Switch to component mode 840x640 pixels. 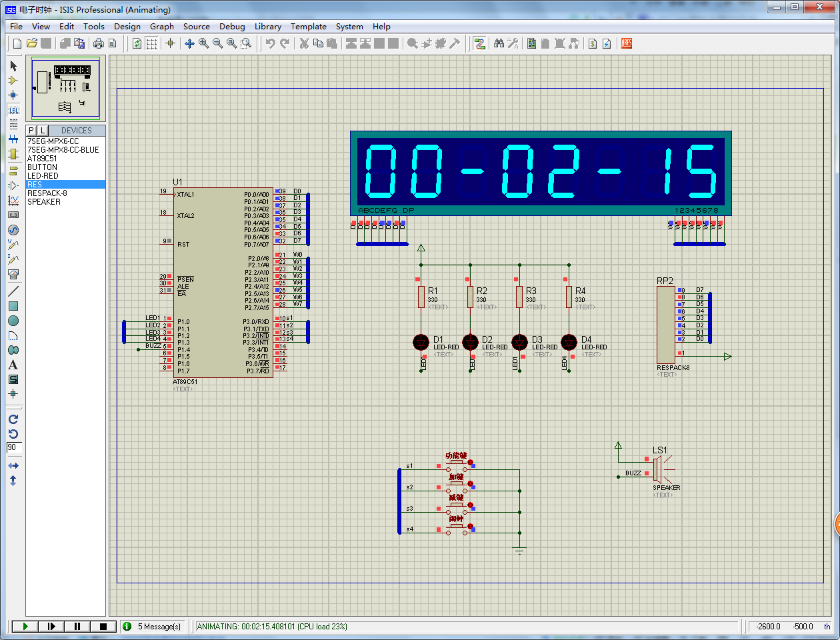[13, 81]
